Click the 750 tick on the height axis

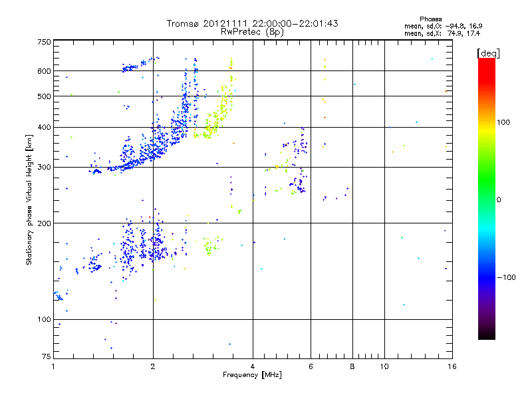pyautogui.click(x=44, y=42)
